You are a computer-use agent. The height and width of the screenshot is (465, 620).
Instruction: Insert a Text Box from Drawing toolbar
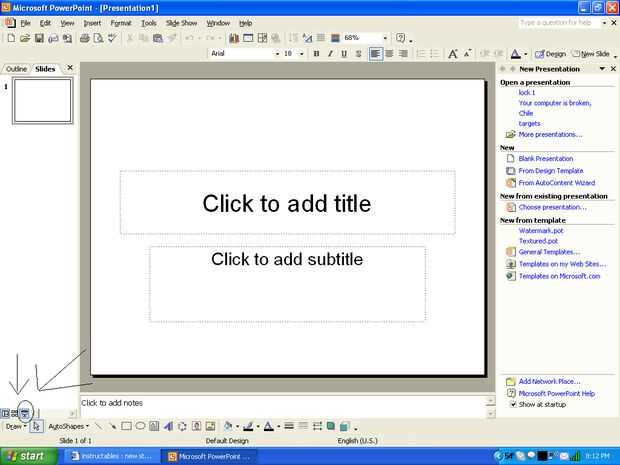point(154,426)
